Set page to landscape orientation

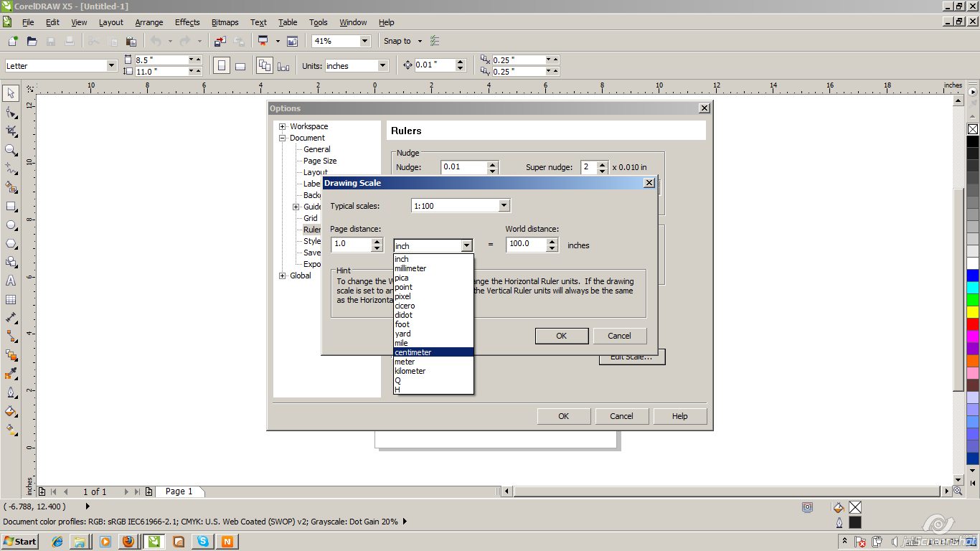click(240, 65)
